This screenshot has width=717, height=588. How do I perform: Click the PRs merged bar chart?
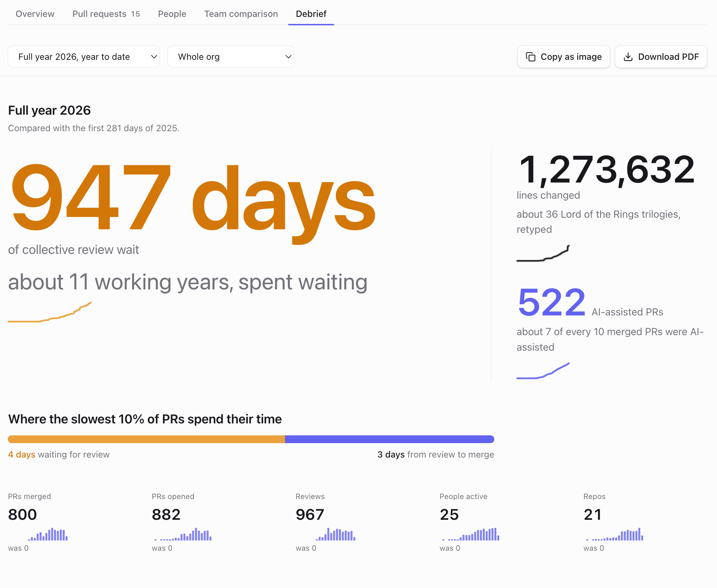coord(48,534)
